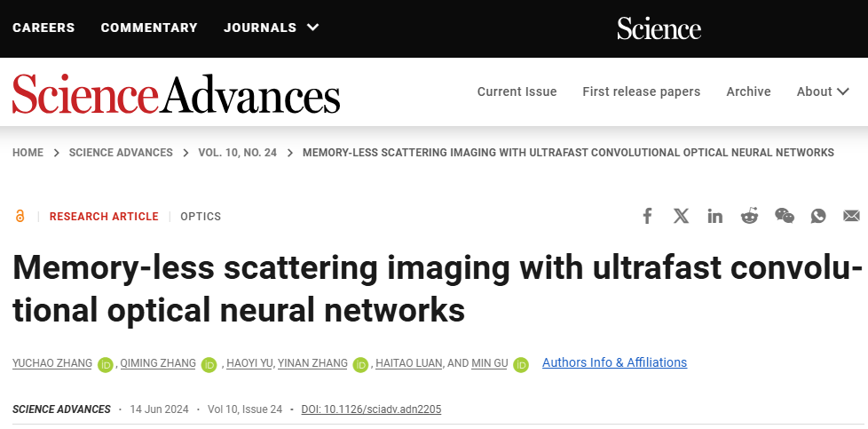Open First release papers
868x429 pixels.
641,91
